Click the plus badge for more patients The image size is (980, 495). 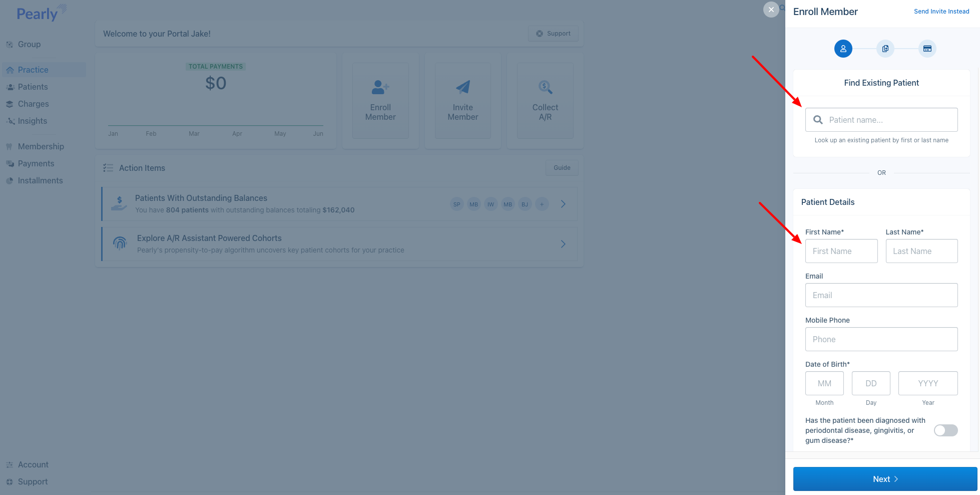[x=542, y=204]
